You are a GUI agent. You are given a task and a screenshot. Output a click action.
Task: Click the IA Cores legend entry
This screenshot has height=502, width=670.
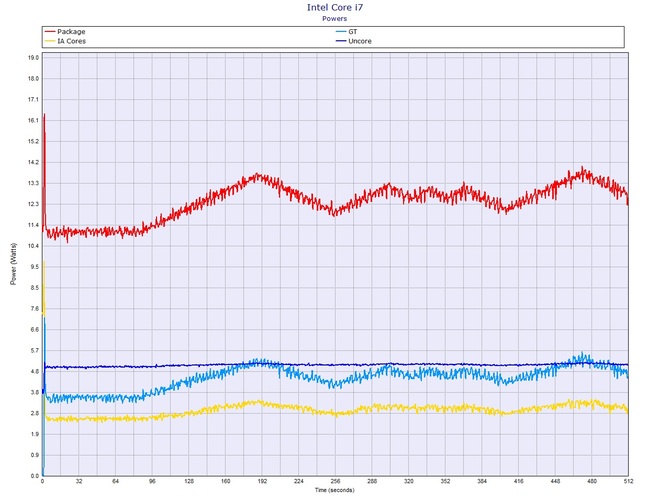pyautogui.click(x=65, y=41)
